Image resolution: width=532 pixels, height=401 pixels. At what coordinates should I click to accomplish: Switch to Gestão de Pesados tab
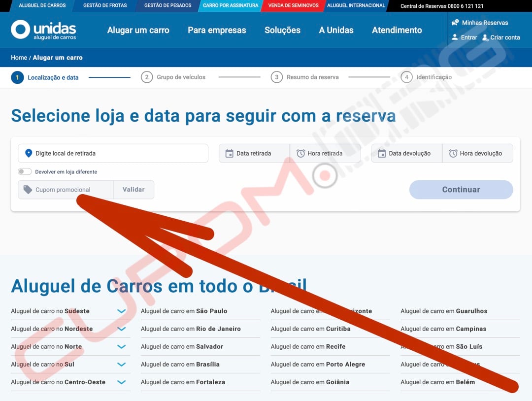pyautogui.click(x=167, y=5)
